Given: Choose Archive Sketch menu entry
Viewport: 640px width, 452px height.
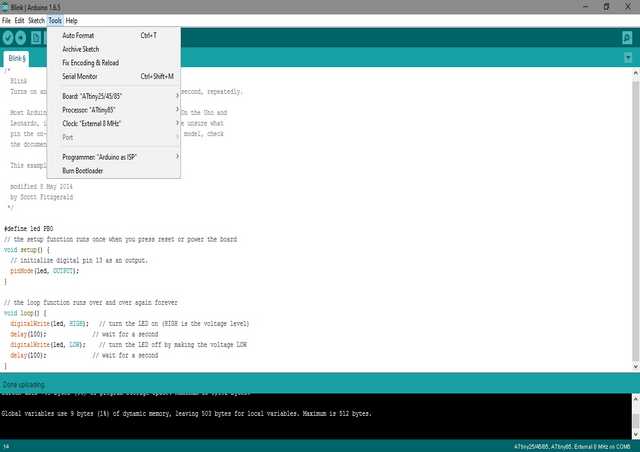Looking at the screenshot, I should [113, 49].
